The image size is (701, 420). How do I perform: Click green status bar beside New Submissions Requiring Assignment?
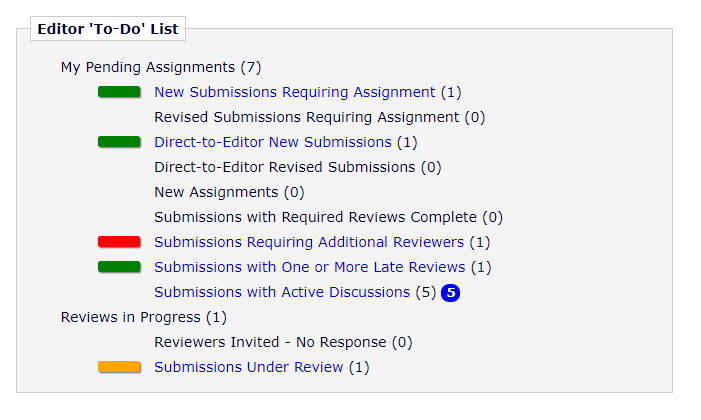pos(119,92)
